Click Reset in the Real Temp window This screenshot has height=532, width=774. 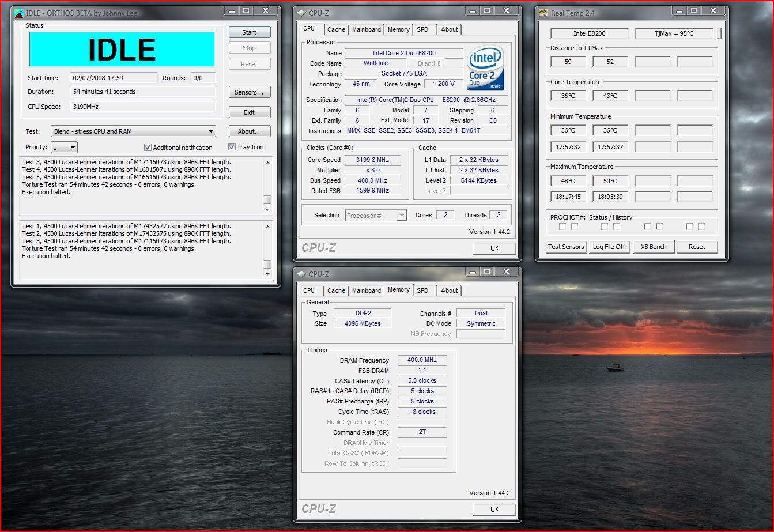pyautogui.click(x=697, y=247)
